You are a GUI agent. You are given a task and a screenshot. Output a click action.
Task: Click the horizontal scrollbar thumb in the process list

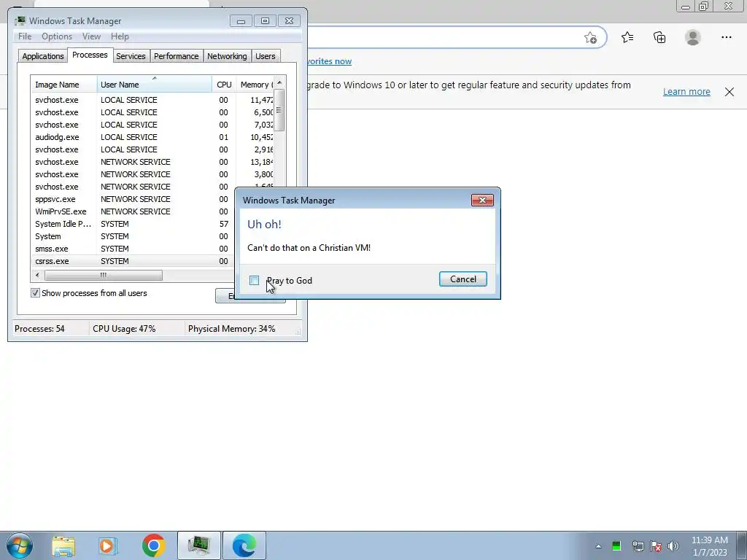pos(104,275)
